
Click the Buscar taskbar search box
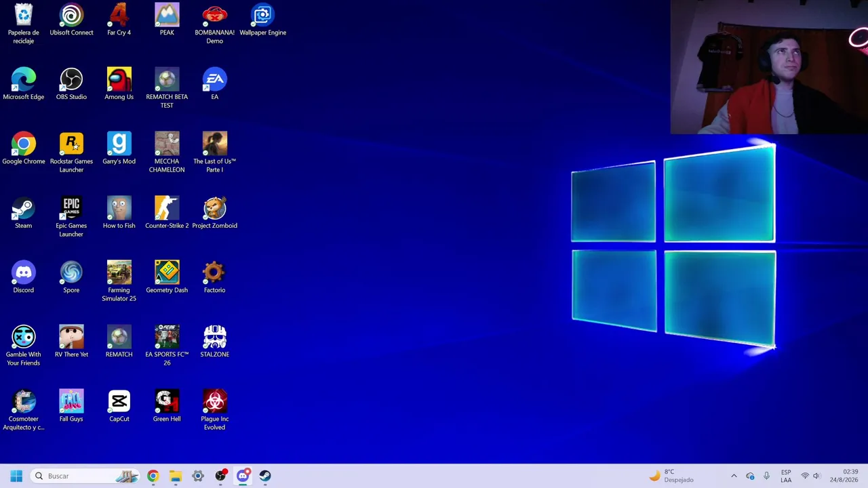pyautogui.click(x=85, y=476)
